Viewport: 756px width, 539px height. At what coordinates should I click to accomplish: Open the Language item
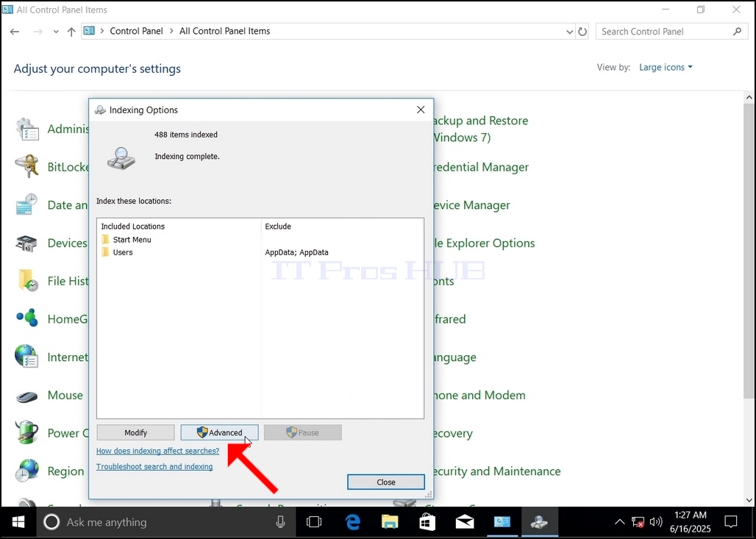click(x=454, y=357)
